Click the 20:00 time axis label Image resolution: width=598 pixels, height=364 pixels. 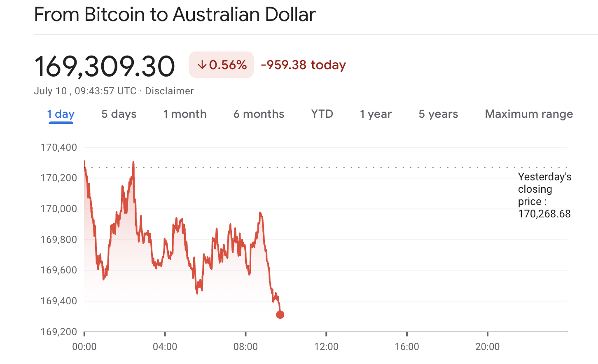coord(487,347)
